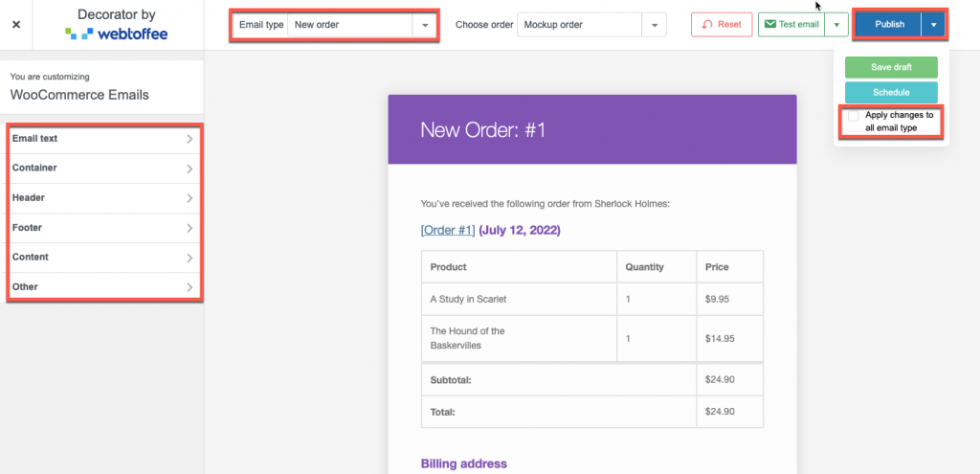Image resolution: width=980 pixels, height=474 pixels.
Task: Open the Header section
Action: point(103,198)
